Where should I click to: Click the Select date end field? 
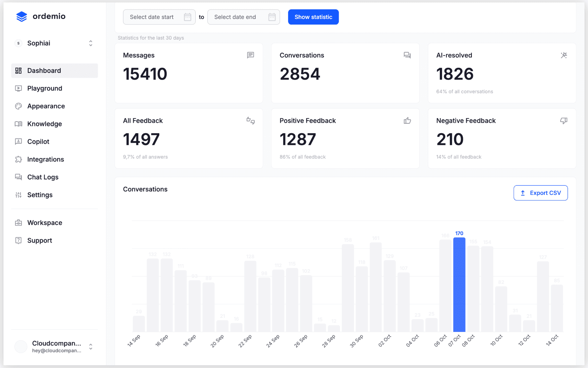tap(244, 17)
